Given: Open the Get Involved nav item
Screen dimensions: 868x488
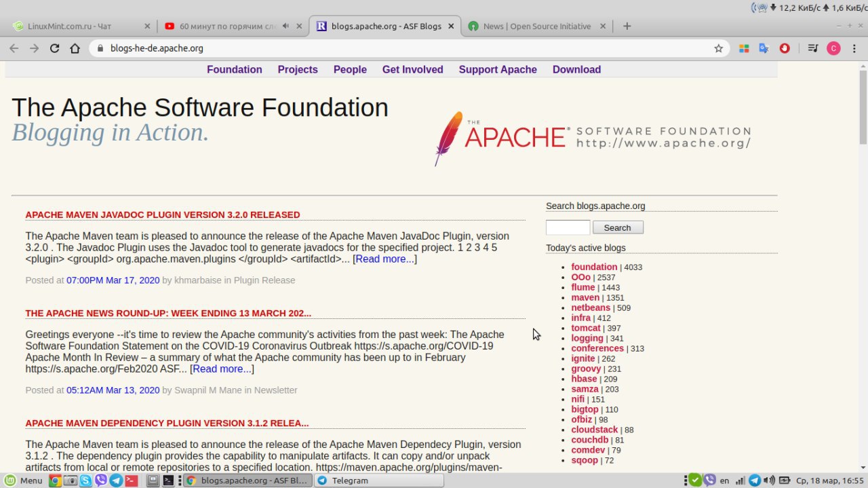Looking at the screenshot, I should click(412, 69).
